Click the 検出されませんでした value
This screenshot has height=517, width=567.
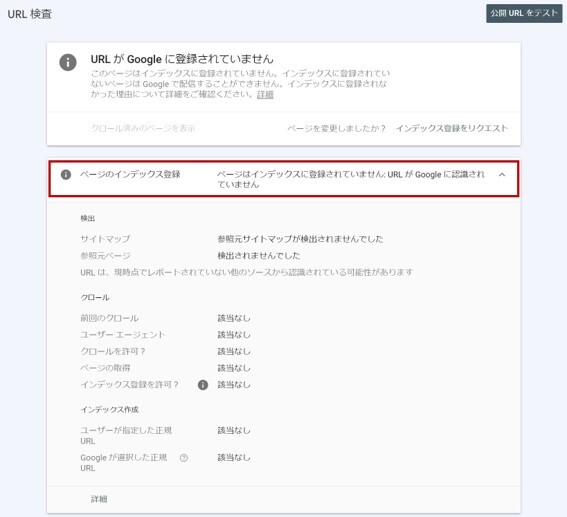point(259,256)
